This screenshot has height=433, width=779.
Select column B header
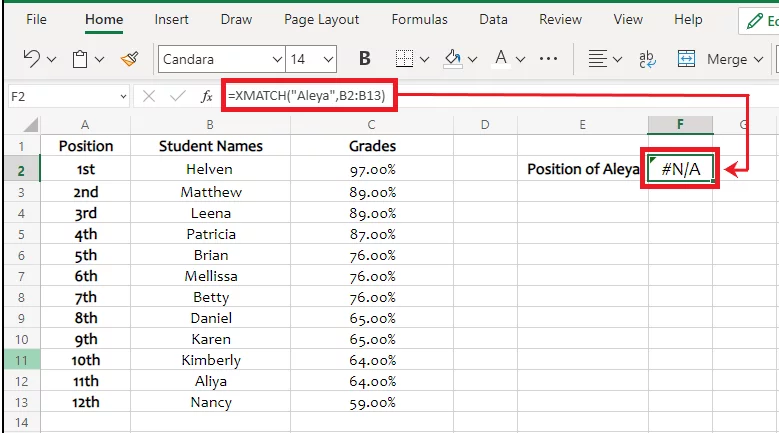pyautogui.click(x=210, y=125)
